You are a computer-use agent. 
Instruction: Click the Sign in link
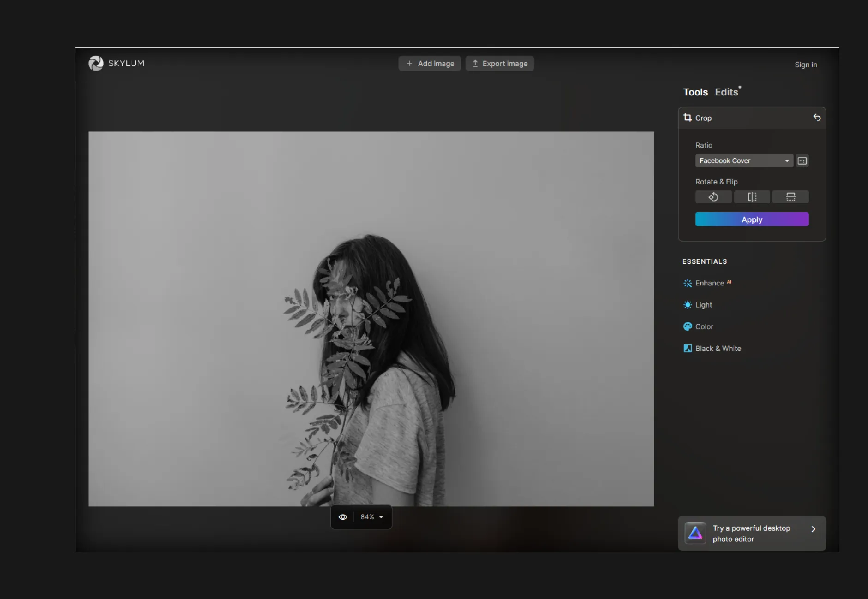click(806, 65)
